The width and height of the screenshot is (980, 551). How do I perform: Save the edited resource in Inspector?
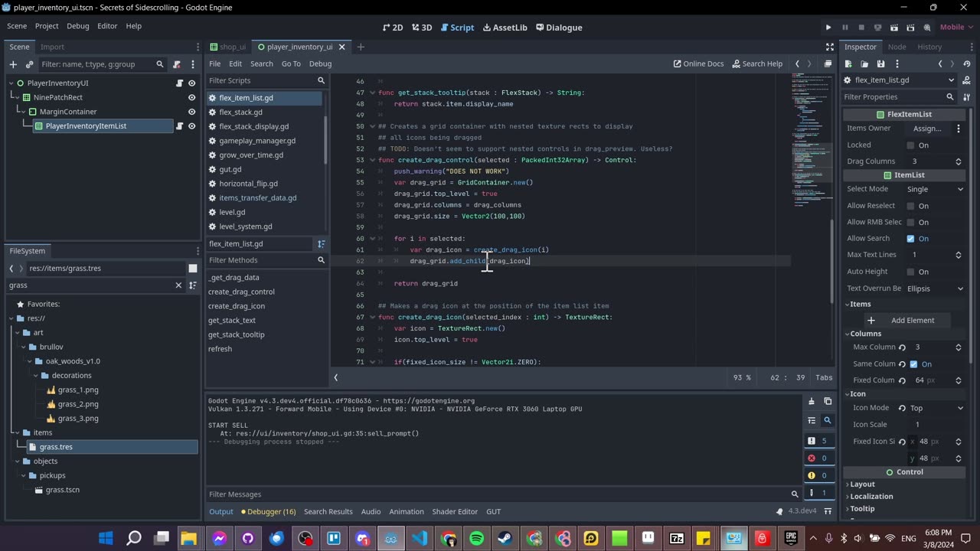880,64
